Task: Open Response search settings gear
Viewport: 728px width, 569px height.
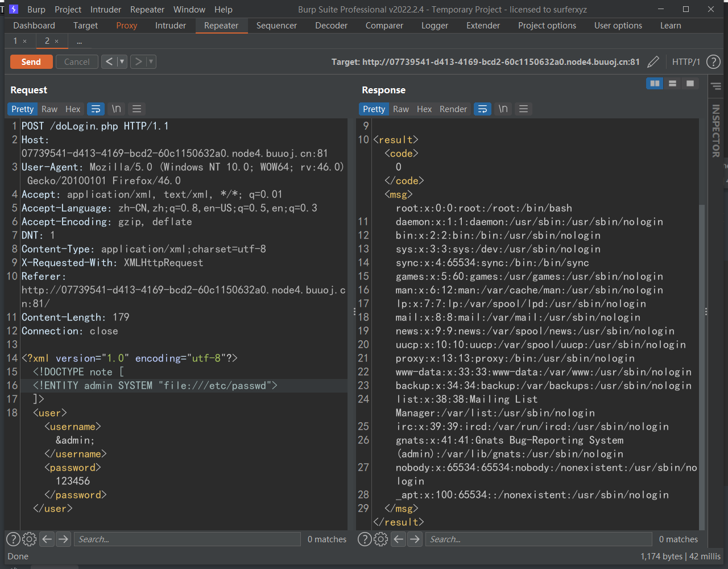Action: [x=381, y=539]
